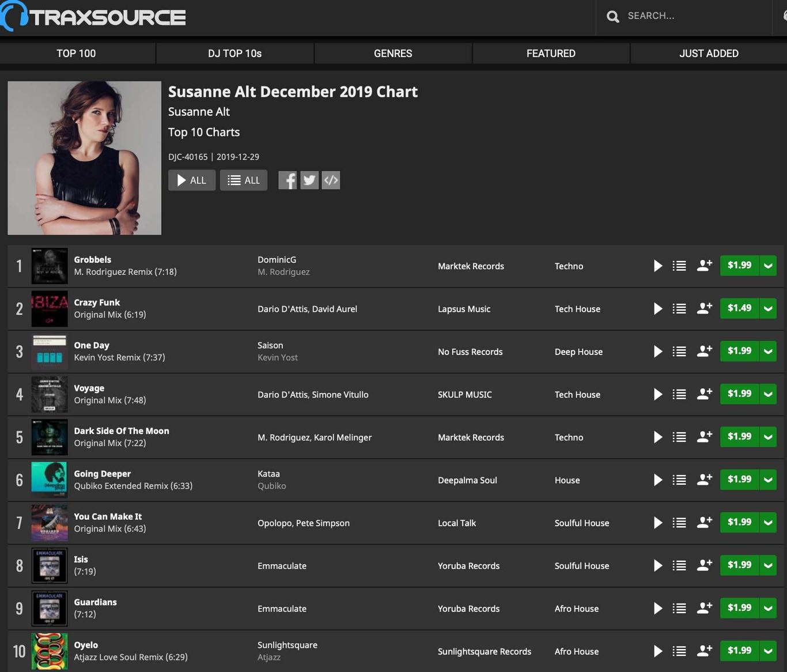
Task: Expand purchase options for Isis
Action: 768,565
